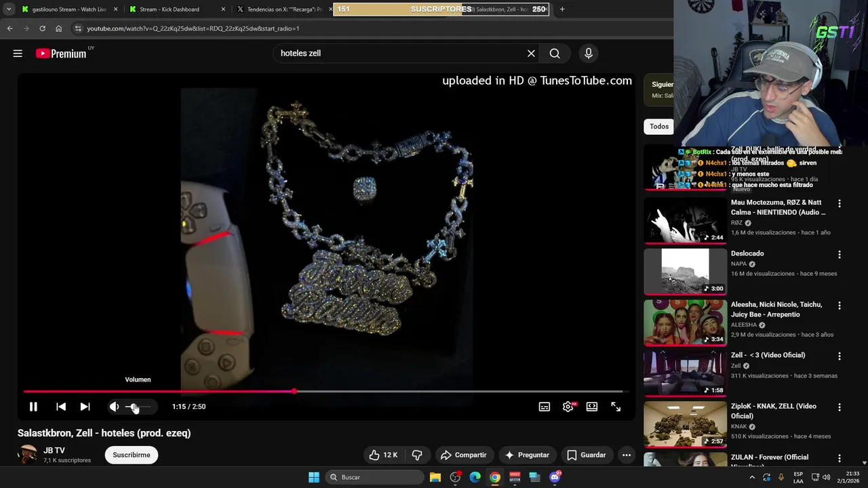Screen dimensions: 868x488
Task: Switch player to theater mode
Action: pos(592,407)
